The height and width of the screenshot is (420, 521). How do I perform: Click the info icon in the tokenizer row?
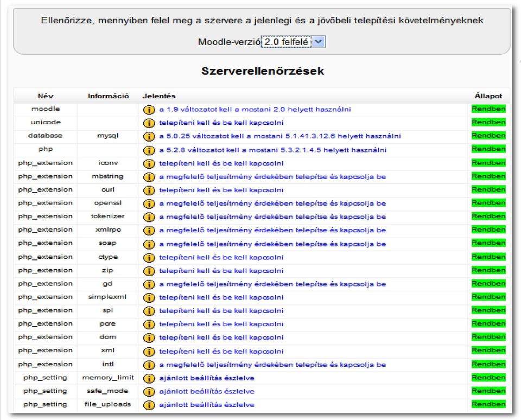(149, 217)
